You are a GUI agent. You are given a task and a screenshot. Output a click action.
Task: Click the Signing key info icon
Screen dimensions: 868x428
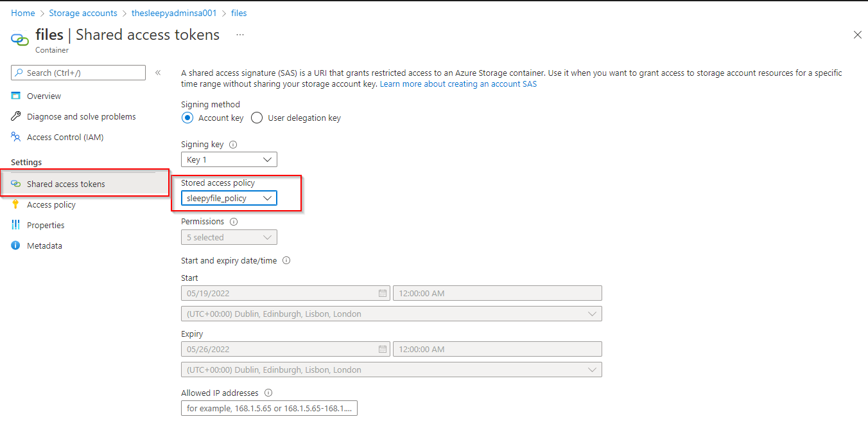point(232,144)
